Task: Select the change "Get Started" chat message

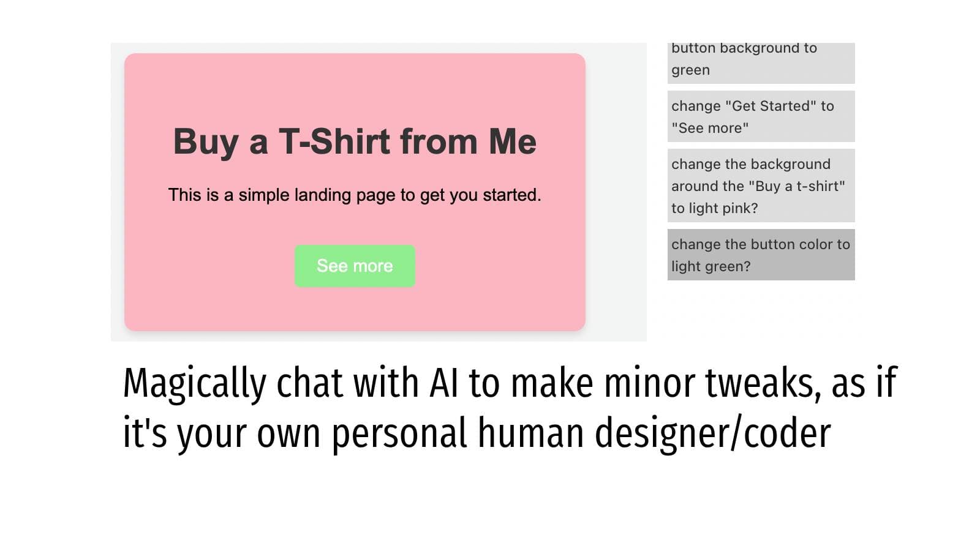Action: (x=761, y=117)
